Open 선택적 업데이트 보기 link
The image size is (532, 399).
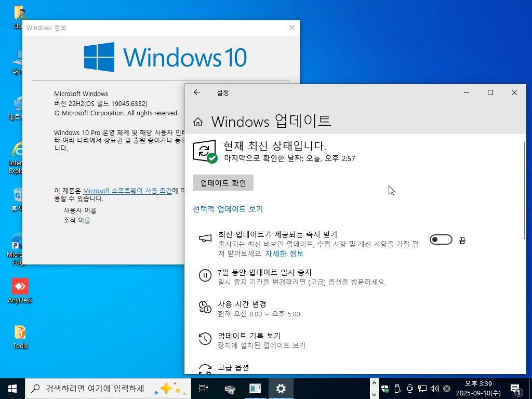(228, 209)
